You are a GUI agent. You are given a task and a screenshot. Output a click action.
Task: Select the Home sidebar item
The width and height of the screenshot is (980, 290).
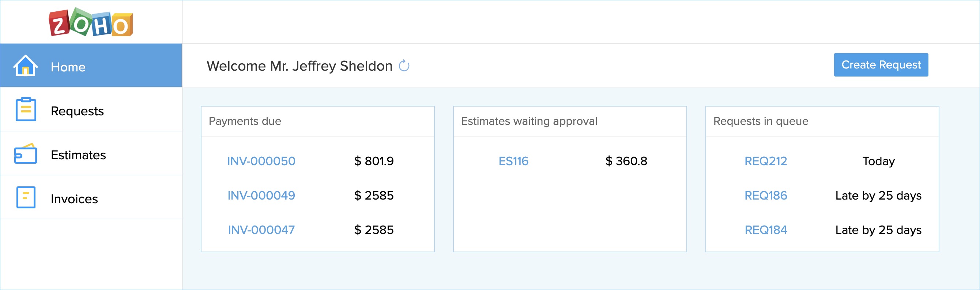pos(91,66)
